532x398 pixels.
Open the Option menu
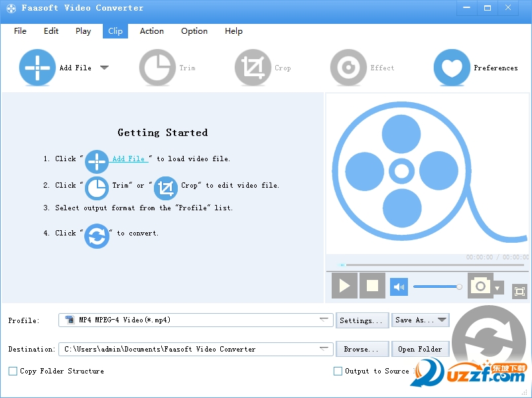(x=194, y=31)
